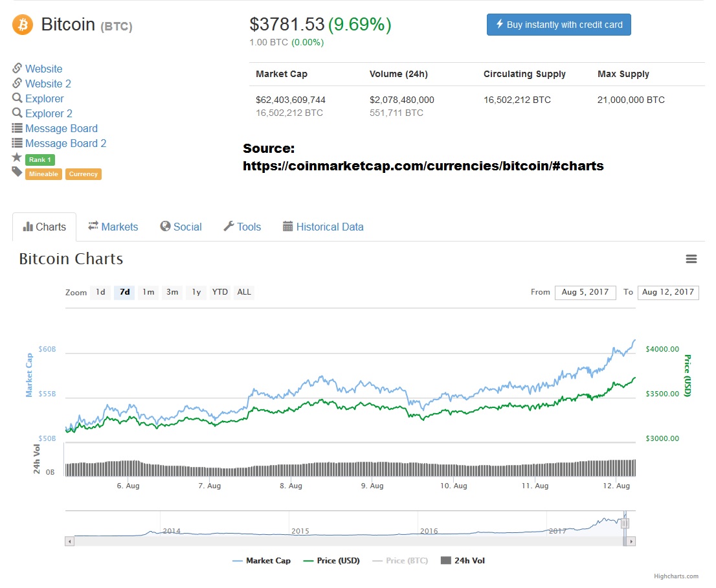Click the navigator scrollbar right arrow
Image resolution: width=716 pixels, height=588 pixels.
[631, 541]
